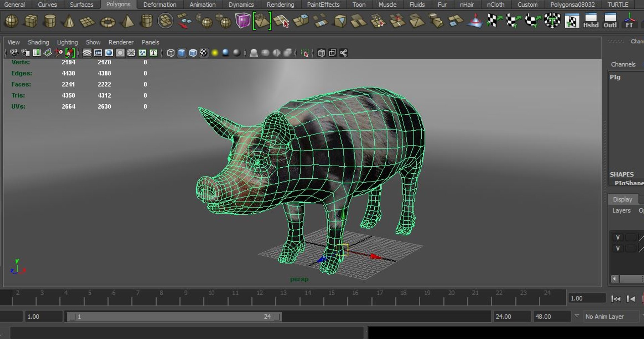
Task: Create a polygon pipe primitive
Action: pos(147,21)
